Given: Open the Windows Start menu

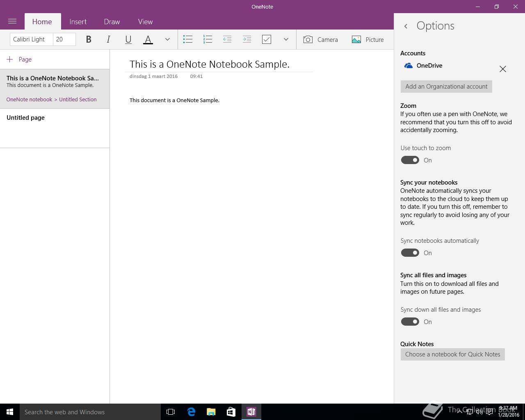Looking at the screenshot, I should click(x=10, y=412).
